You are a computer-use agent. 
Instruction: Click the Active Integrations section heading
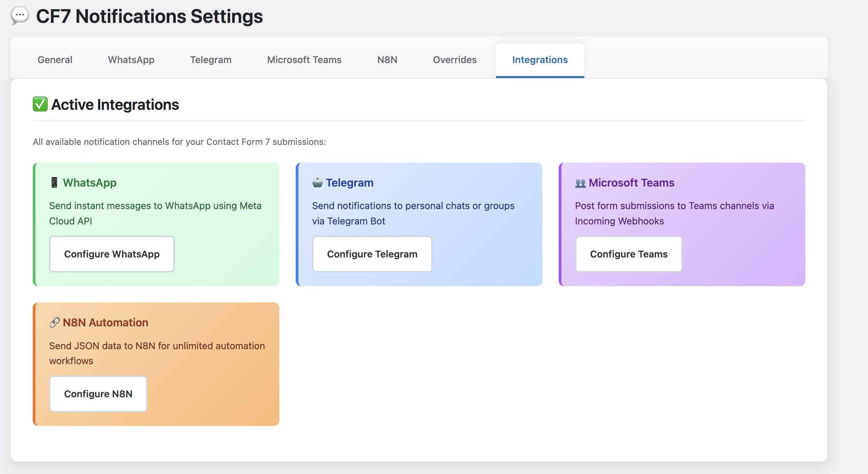pyautogui.click(x=115, y=105)
